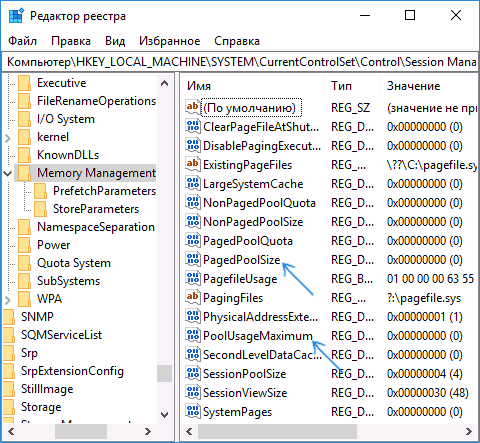480x443 pixels.
Task: Sort by the Имя column header
Action: coord(253,86)
